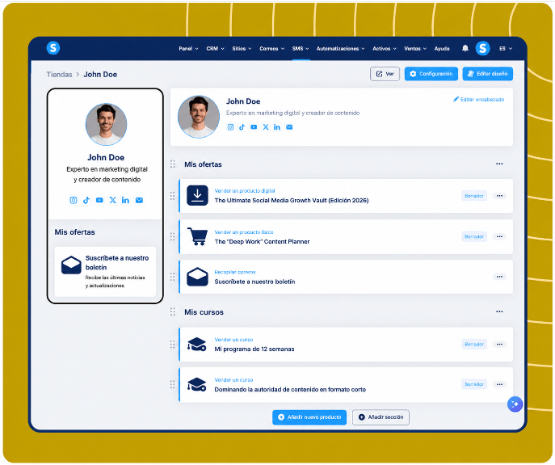Click Borrador badge on Content Planner row

click(x=474, y=236)
